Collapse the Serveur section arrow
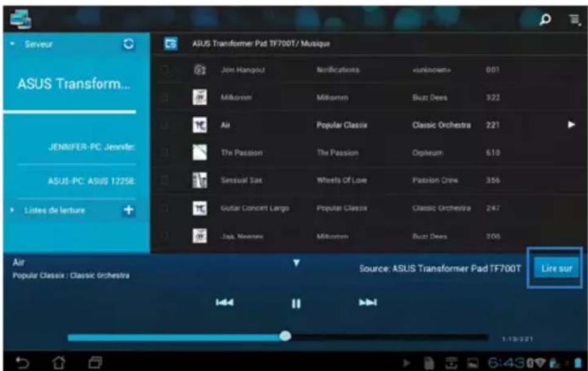The width and height of the screenshot is (588, 371). pos(12,44)
